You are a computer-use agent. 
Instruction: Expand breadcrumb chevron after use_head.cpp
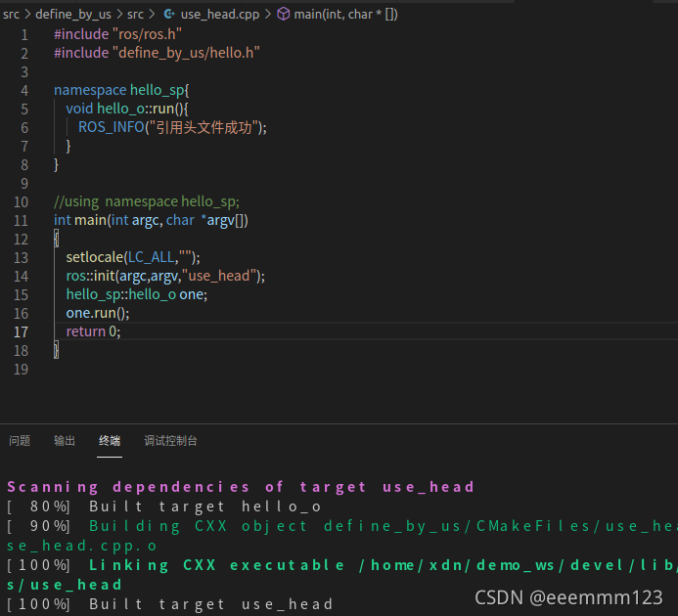coord(268,15)
